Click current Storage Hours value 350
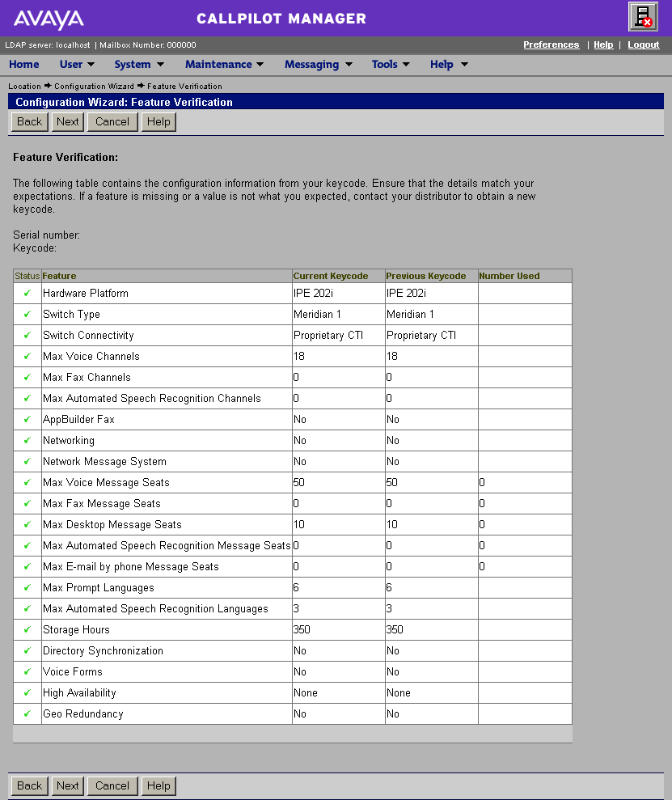 [302, 630]
